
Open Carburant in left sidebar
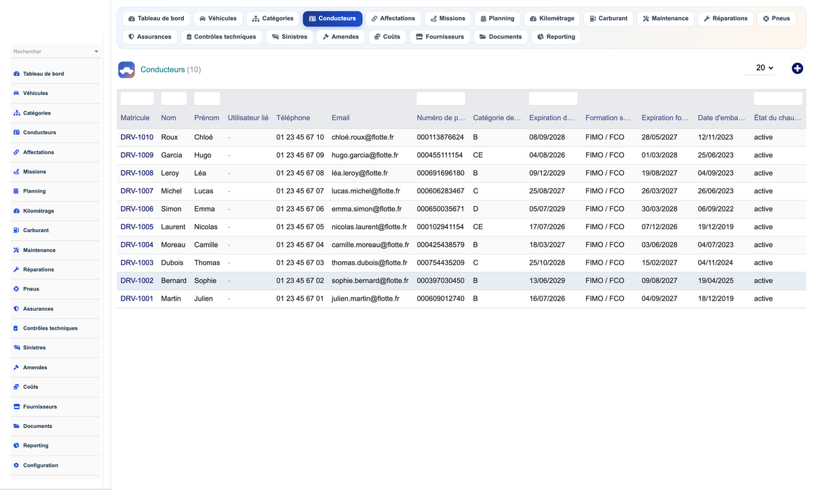tap(55, 231)
